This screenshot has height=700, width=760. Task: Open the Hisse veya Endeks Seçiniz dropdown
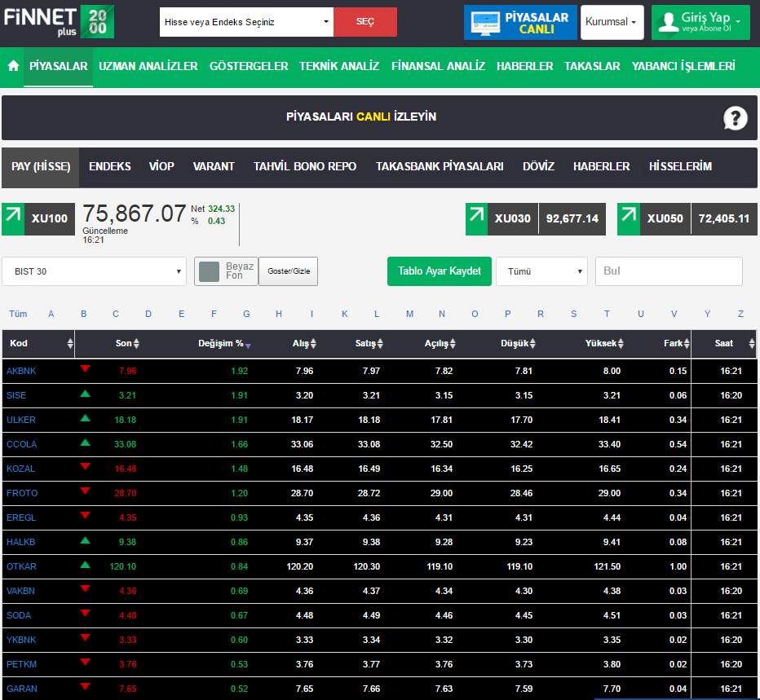(x=246, y=22)
